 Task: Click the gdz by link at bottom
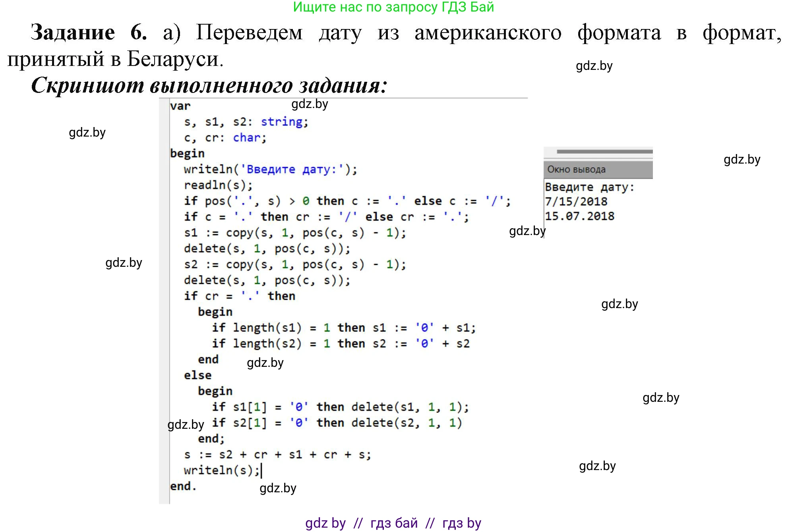click(x=324, y=523)
